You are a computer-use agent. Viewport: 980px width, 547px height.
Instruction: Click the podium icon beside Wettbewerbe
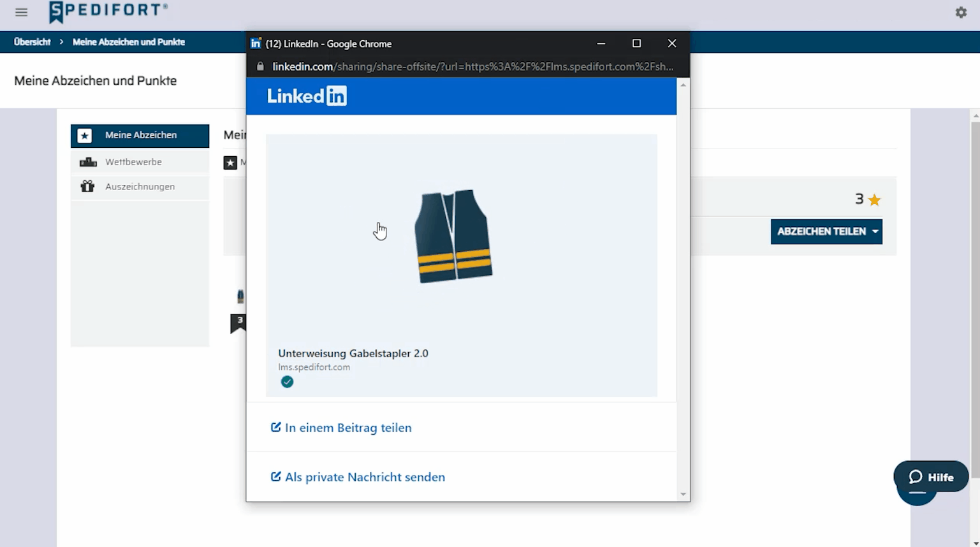(88, 162)
